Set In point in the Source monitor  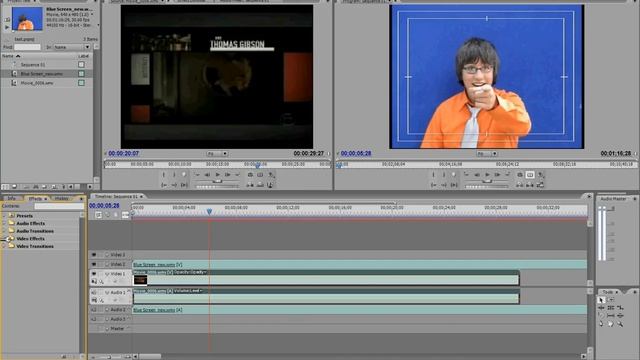tap(163, 175)
